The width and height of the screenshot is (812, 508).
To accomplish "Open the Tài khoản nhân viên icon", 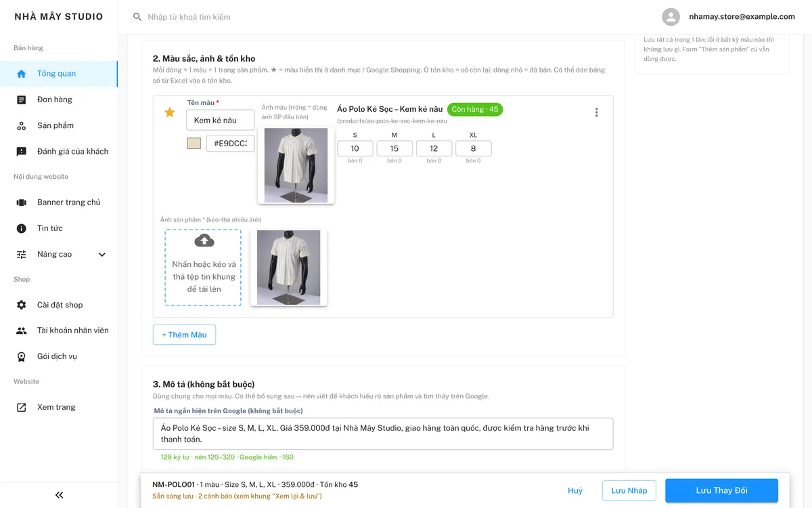I will (x=22, y=331).
